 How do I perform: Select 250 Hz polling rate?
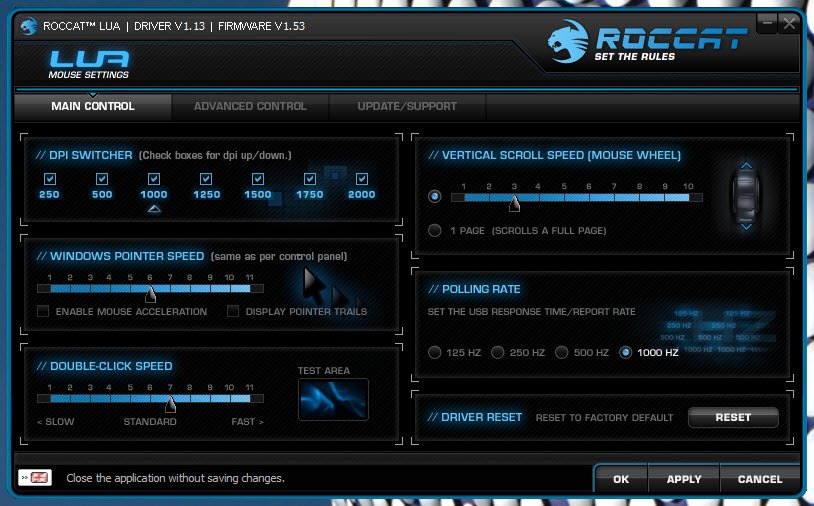click(x=498, y=352)
